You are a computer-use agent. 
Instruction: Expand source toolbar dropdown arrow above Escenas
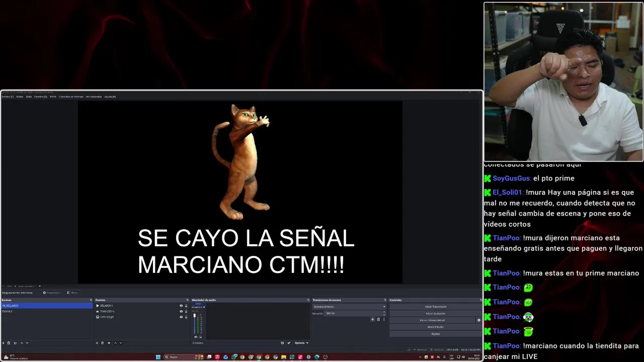click(40, 286)
